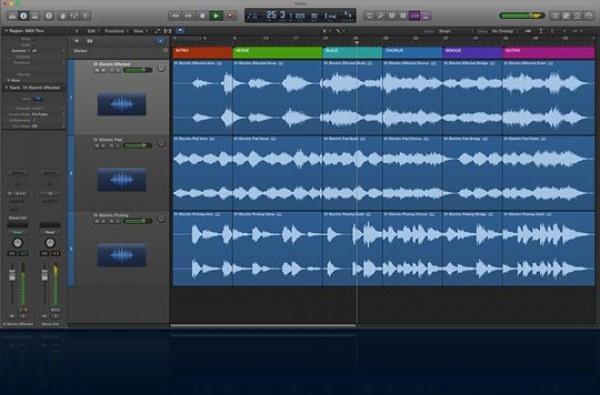Open the Loop Browser button

pyautogui.click(x=577, y=16)
